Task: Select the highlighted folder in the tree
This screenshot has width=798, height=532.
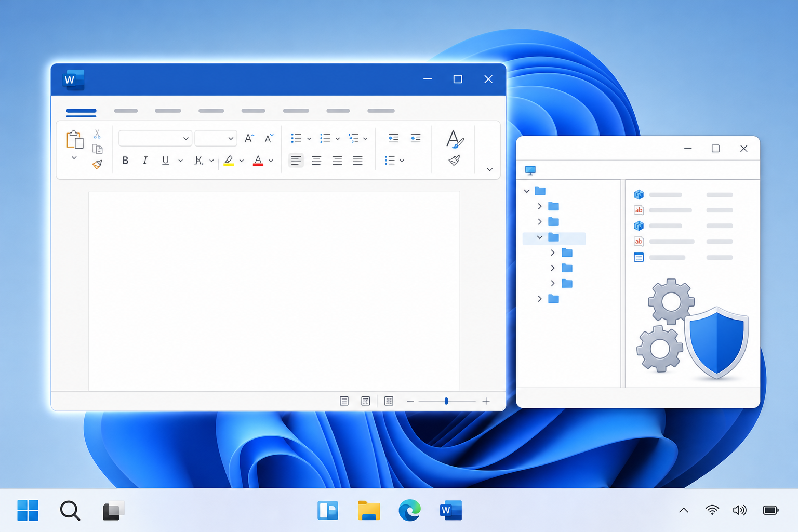Action: [x=554, y=238]
